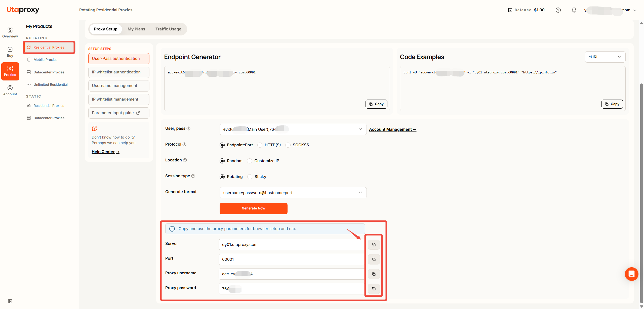
Task: Expand the Generate format dropdown
Action: coord(293,193)
